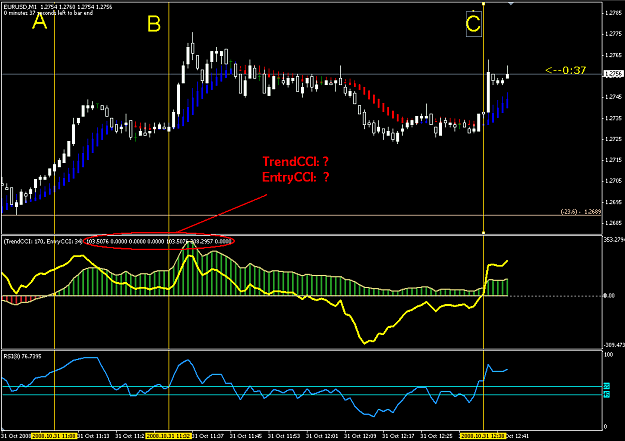Click the '31 Oct 11:53' time axis label
The image size is (625, 441).
click(x=284, y=436)
